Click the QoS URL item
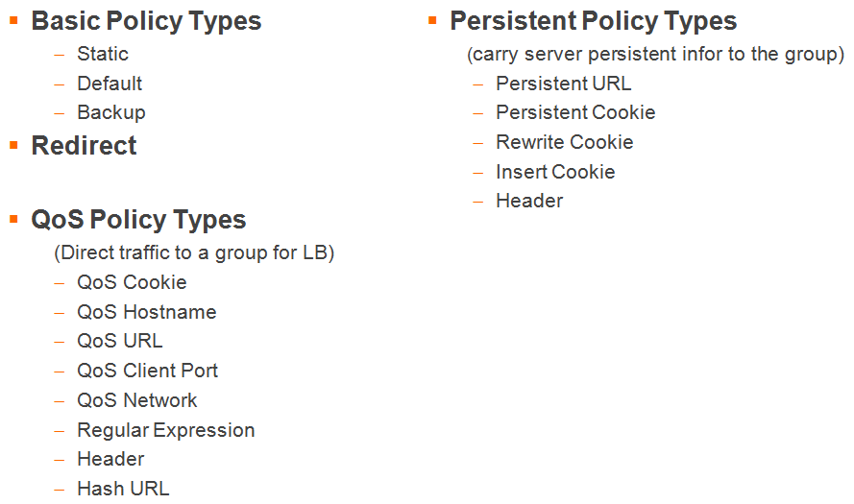The height and width of the screenshot is (504, 854). click(120, 341)
